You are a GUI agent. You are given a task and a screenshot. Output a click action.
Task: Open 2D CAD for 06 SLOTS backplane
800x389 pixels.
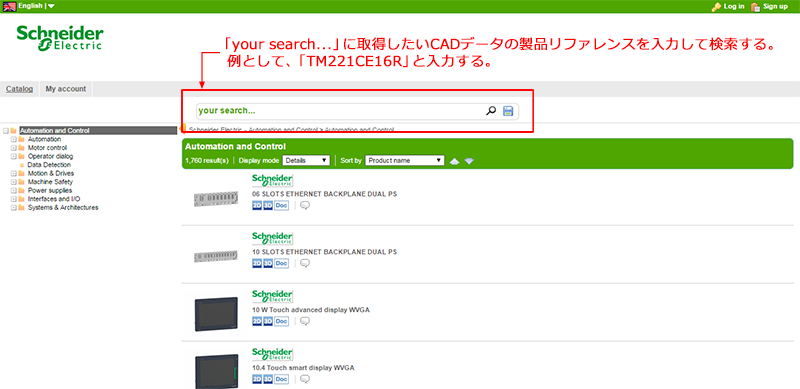point(257,205)
